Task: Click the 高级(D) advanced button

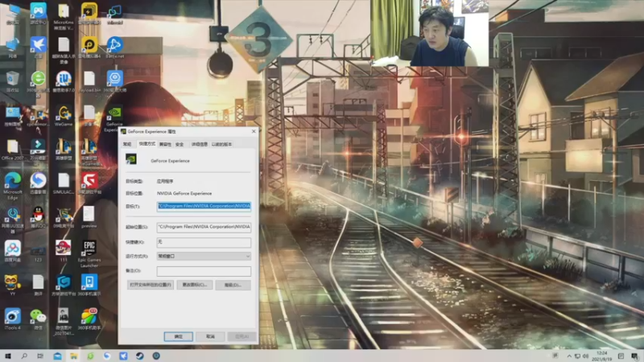Action: (233, 285)
